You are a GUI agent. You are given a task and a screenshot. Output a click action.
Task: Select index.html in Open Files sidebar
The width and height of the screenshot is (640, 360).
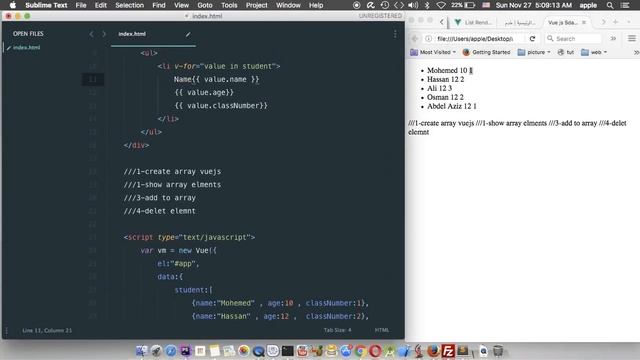pyautogui.click(x=26, y=47)
